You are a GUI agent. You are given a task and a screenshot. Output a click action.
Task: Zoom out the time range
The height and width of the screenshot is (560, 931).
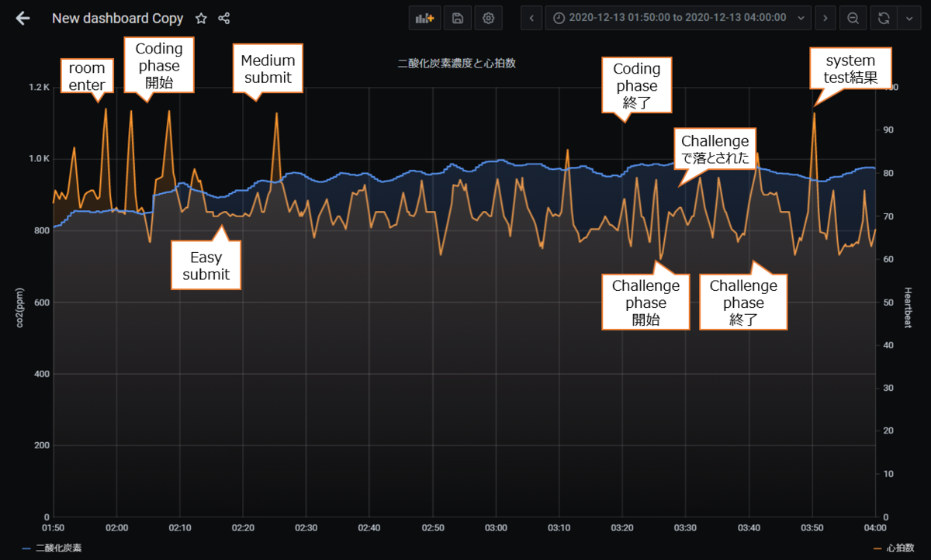tap(853, 18)
